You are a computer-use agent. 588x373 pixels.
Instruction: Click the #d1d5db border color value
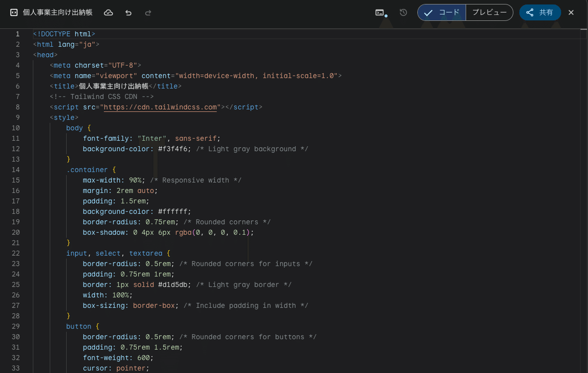pyautogui.click(x=173, y=285)
